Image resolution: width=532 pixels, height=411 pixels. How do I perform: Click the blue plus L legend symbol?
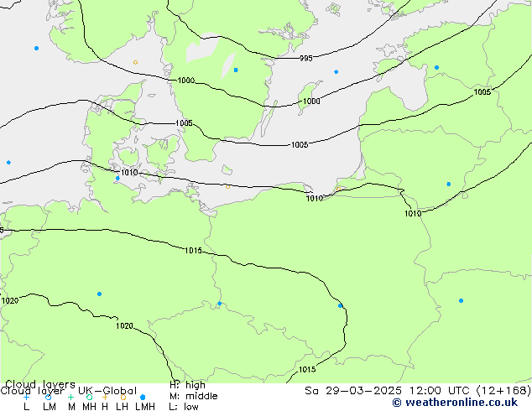coord(27,397)
